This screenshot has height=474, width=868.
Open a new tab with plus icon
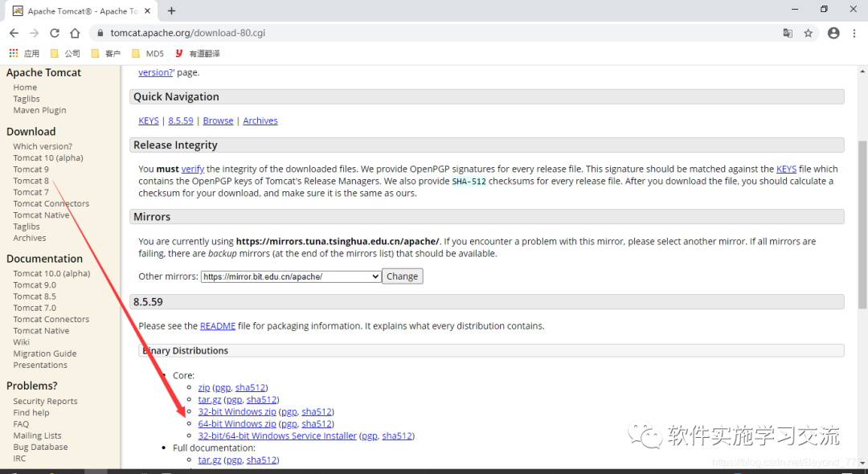point(172,10)
